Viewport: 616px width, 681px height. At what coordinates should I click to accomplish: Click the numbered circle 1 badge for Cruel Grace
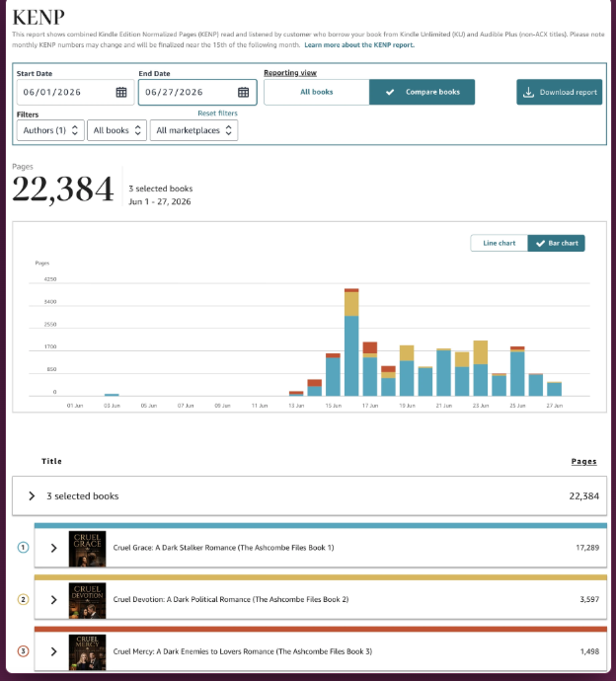[x=23, y=547]
